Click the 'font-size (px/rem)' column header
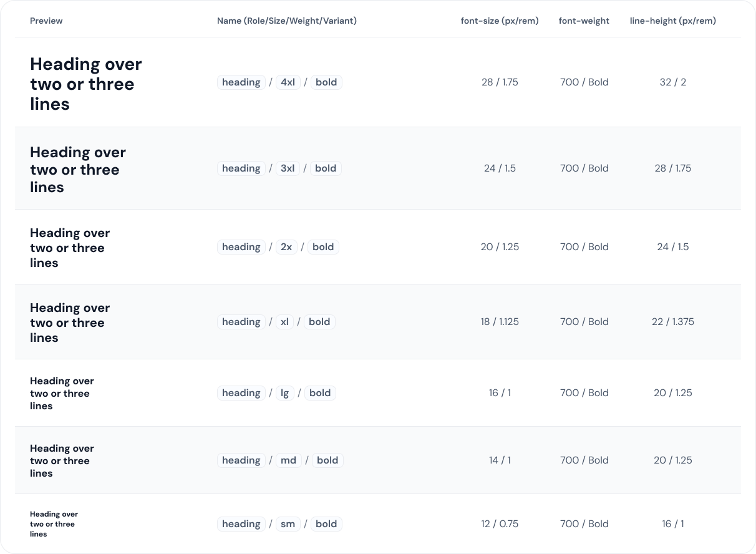The image size is (756, 554). [500, 21]
